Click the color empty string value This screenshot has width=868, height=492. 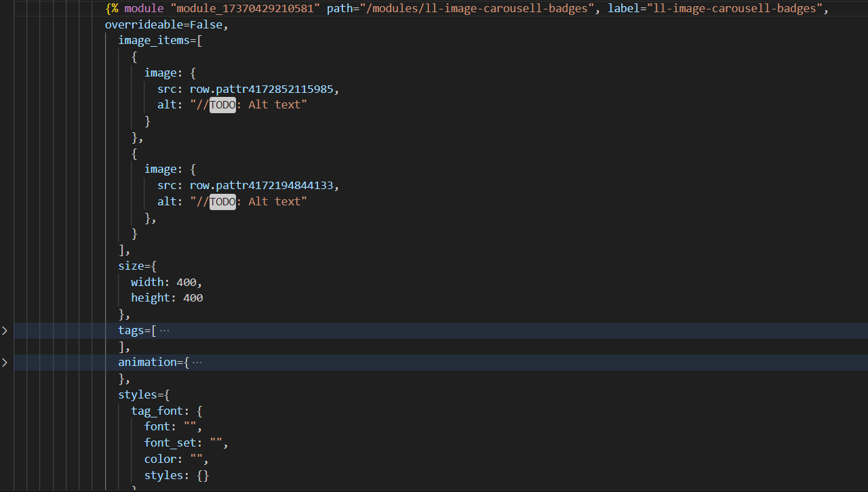coord(197,459)
